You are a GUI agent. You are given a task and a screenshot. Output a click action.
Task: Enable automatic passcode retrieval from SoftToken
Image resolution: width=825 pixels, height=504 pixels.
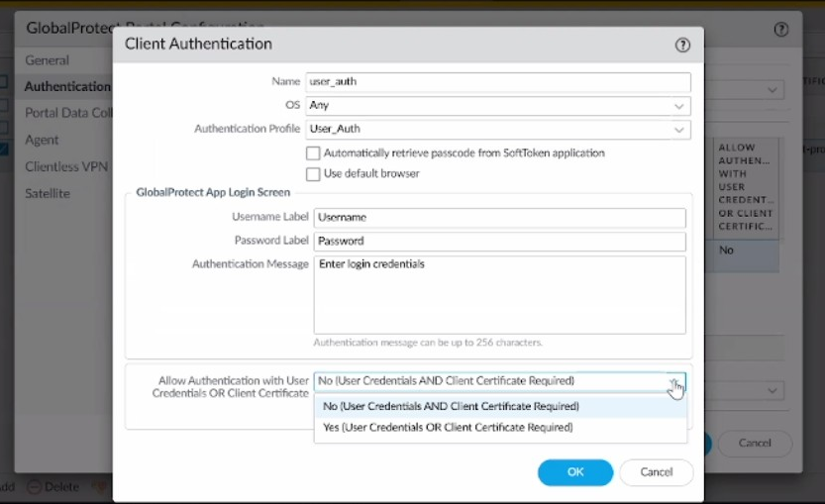313,153
